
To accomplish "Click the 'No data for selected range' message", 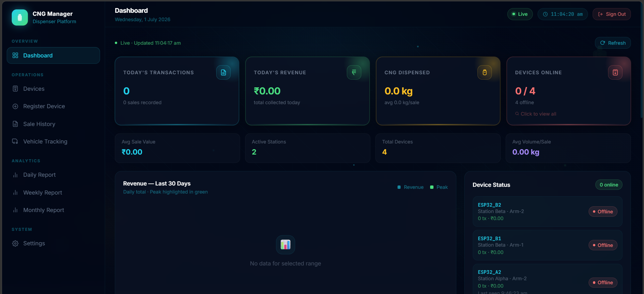I will (x=285, y=263).
